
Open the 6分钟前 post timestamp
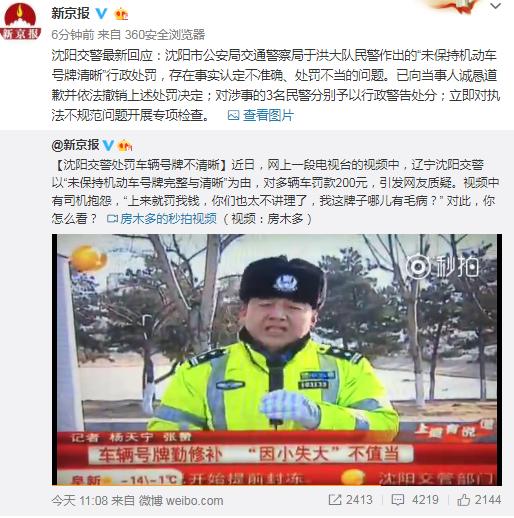point(73,34)
